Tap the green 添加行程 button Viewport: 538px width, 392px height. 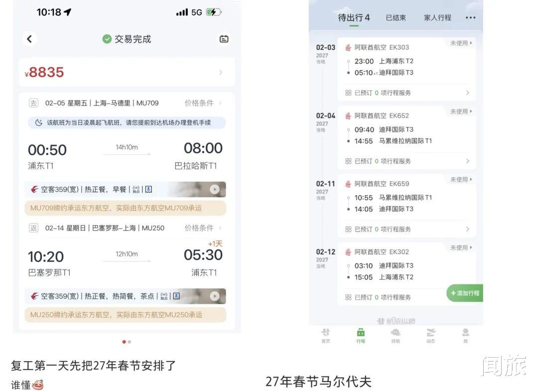(x=465, y=293)
